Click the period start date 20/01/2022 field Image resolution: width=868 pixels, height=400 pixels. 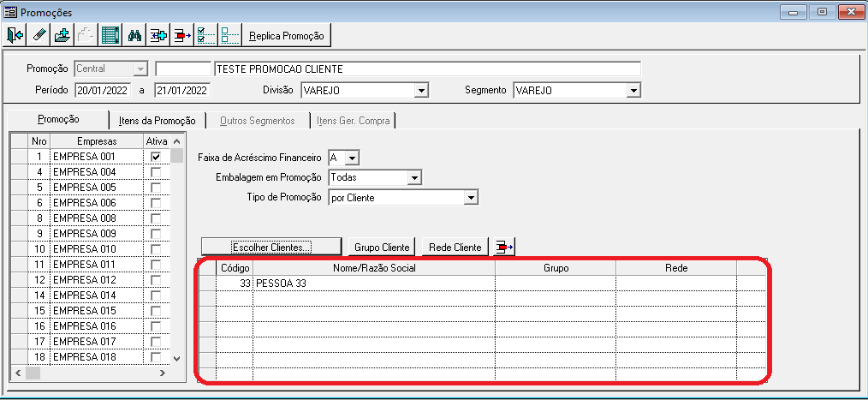click(103, 90)
